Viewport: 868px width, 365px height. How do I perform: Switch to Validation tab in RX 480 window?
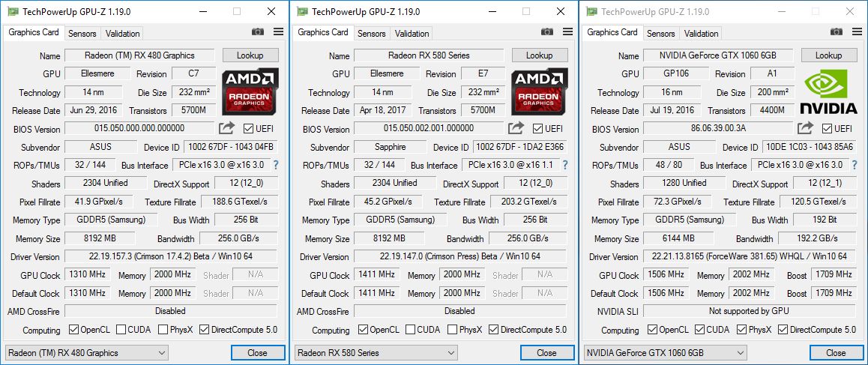122,33
